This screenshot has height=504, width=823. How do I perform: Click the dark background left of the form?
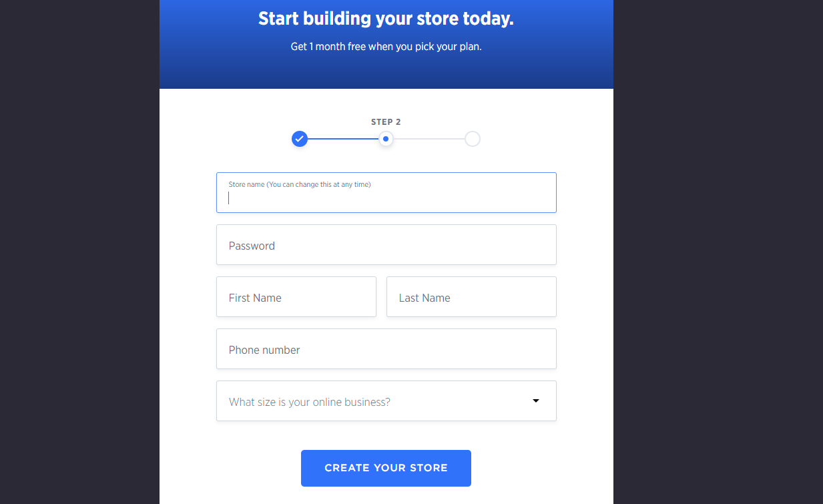(x=79, y=267)
